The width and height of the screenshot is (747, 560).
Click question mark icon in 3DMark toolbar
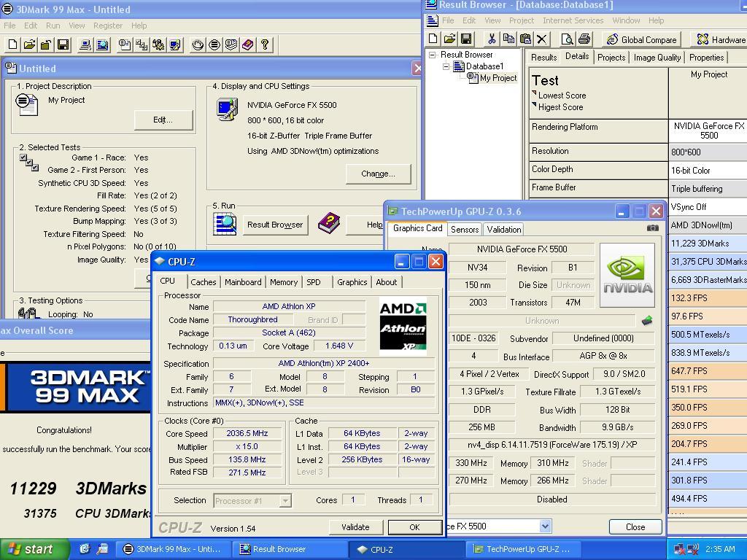click(264, 44)
